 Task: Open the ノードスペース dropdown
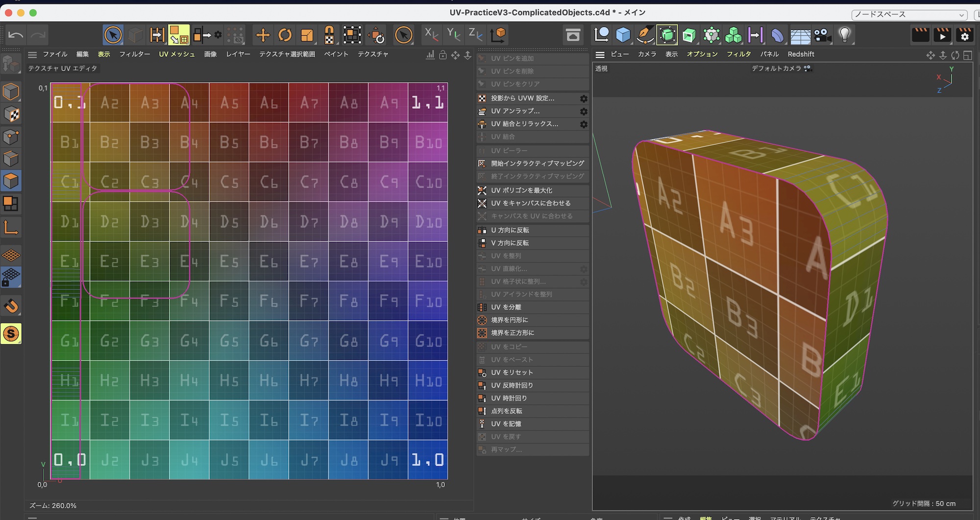click(x=909, y=15)
